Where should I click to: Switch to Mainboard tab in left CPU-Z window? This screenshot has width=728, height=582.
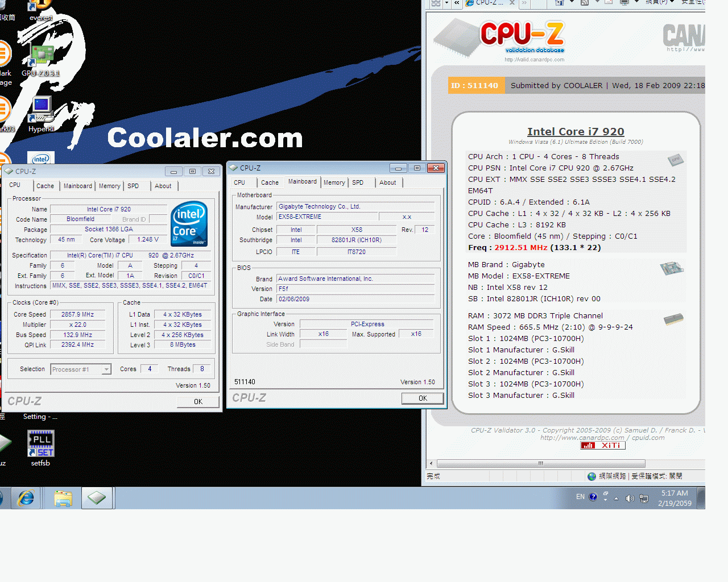pos(77,186)
